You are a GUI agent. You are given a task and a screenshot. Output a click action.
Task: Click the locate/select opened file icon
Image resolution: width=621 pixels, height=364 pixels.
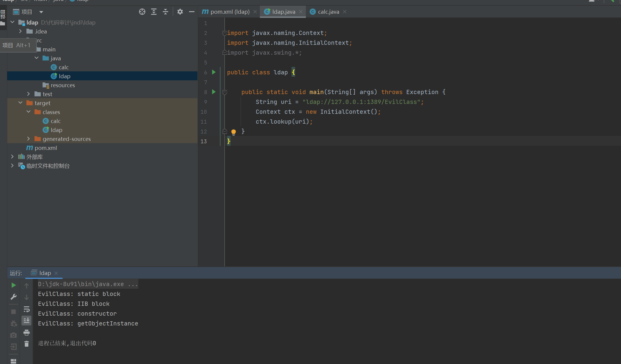point(142,12)
